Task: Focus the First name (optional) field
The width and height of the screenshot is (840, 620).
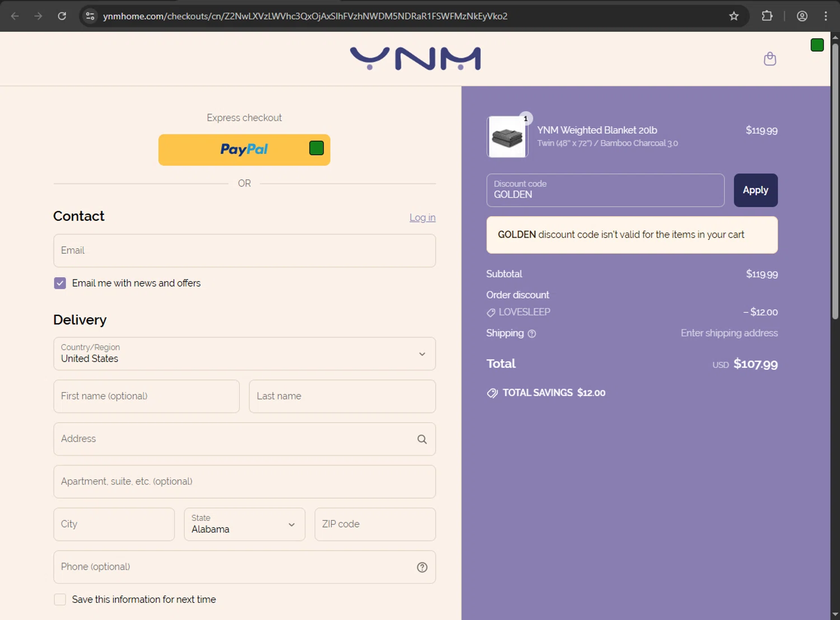Action: point(147,397)
